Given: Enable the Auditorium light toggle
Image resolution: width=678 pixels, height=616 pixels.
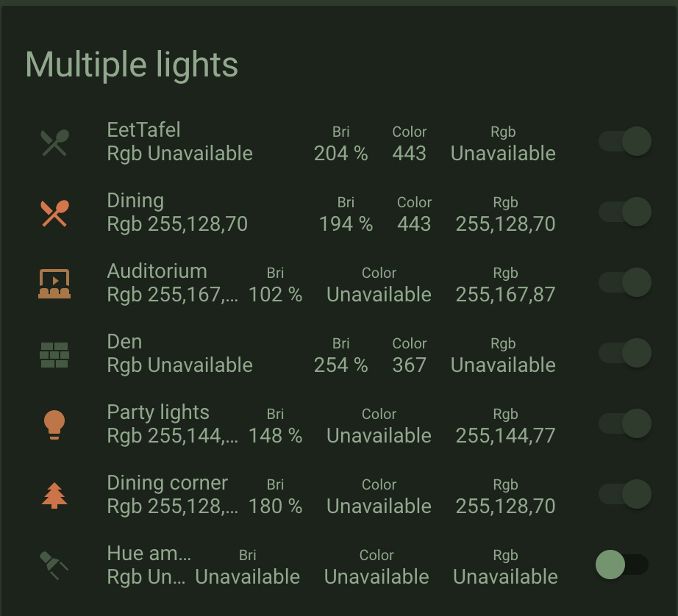Looking at the screenshot, I should click(x=624, y=282).
